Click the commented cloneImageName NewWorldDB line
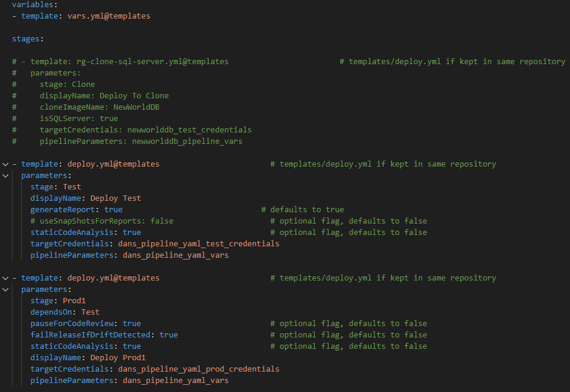Image resolution: width=570 pixels, height=392 pixels. (86, 107)
